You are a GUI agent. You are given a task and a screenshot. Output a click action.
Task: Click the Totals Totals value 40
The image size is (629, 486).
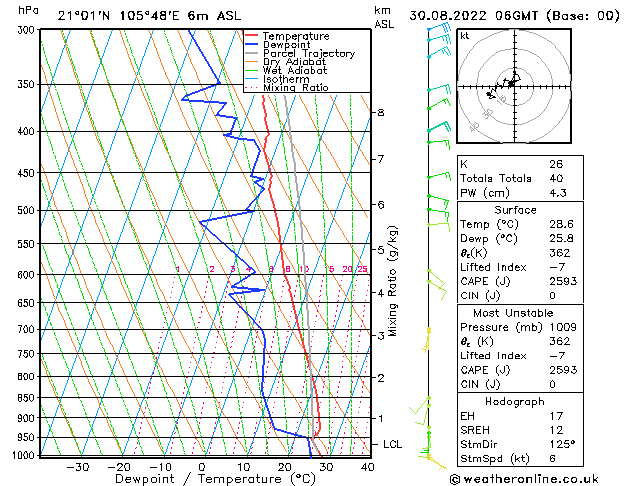tap(556, 178)
